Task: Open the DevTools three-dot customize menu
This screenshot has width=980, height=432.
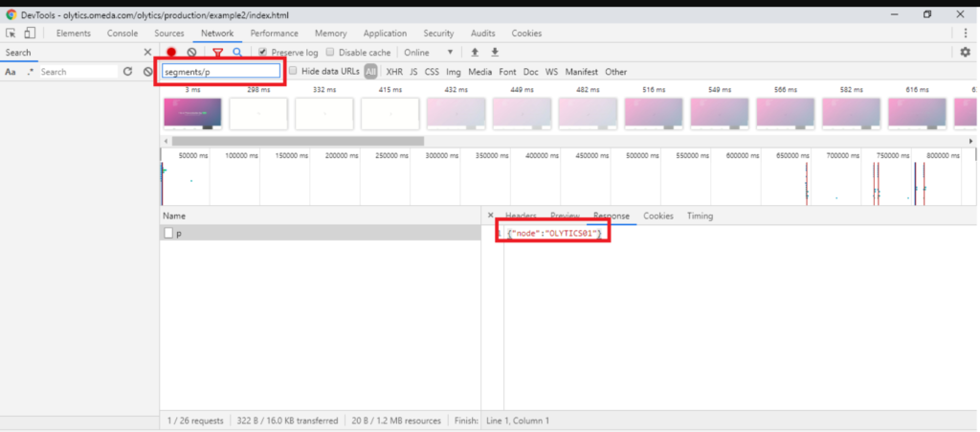Action: pyautogui.click(x=966, y=34)
